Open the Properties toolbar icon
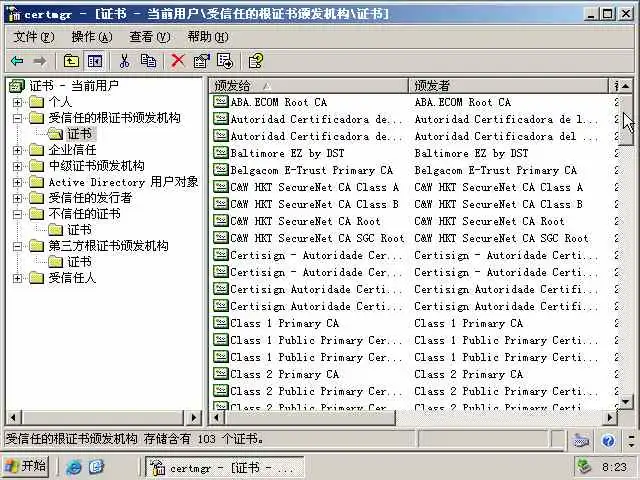 pos(201,61)
